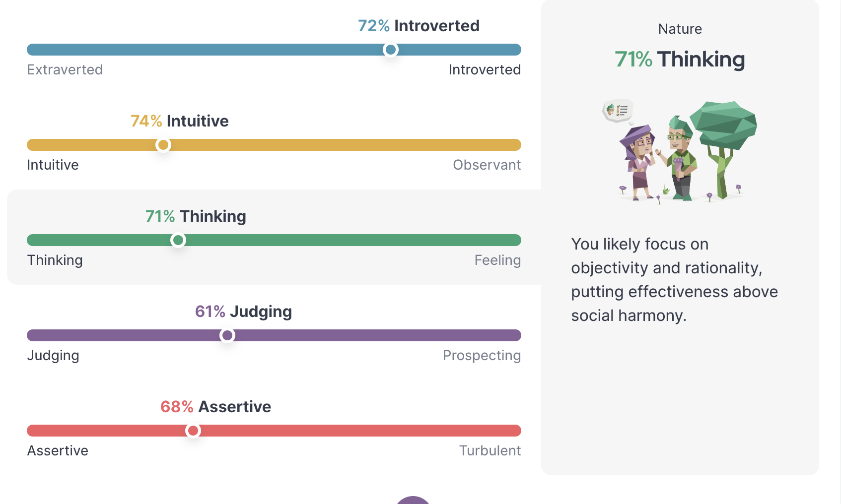Click the "Feeling" label under green bar
841x504 pixels.
click(x=497, y=260)
